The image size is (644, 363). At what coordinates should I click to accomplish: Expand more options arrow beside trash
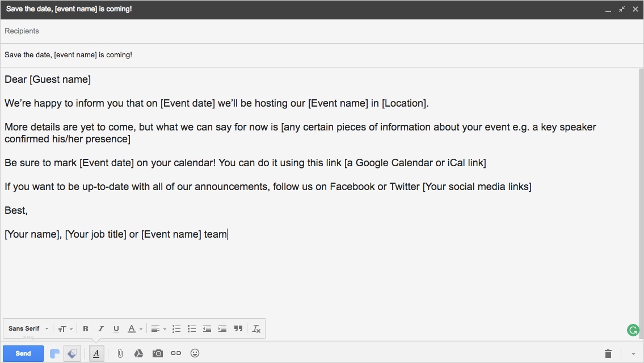pyautogui.click(x=633, y=353)
